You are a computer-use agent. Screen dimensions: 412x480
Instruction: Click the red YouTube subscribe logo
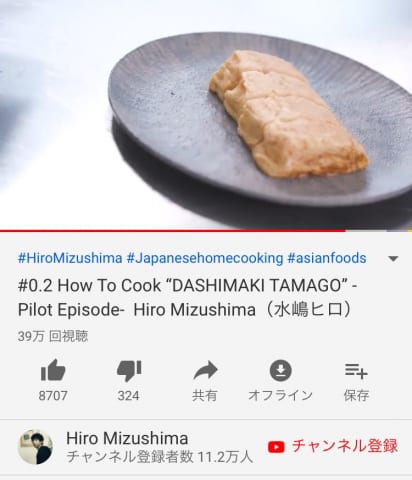[276, 447]
